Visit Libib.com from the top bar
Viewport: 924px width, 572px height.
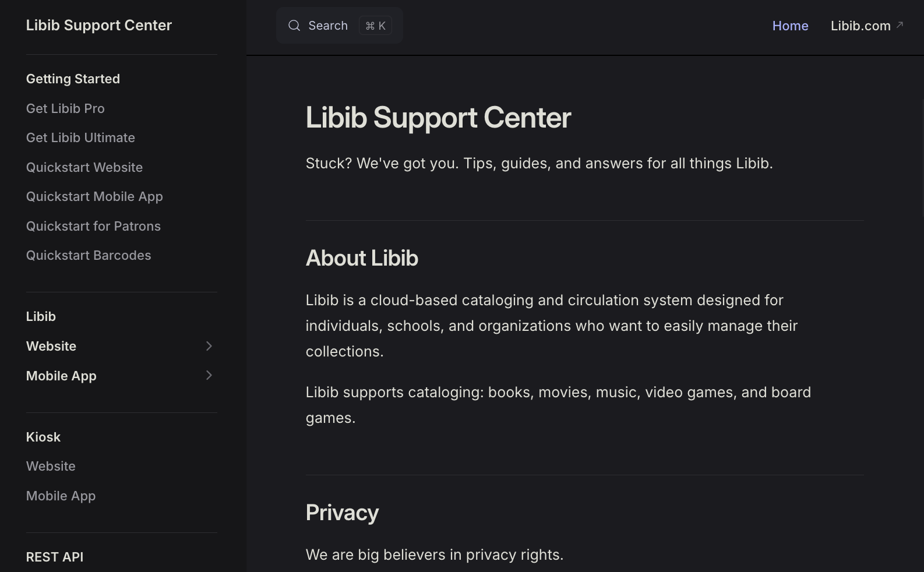(860, 26)
